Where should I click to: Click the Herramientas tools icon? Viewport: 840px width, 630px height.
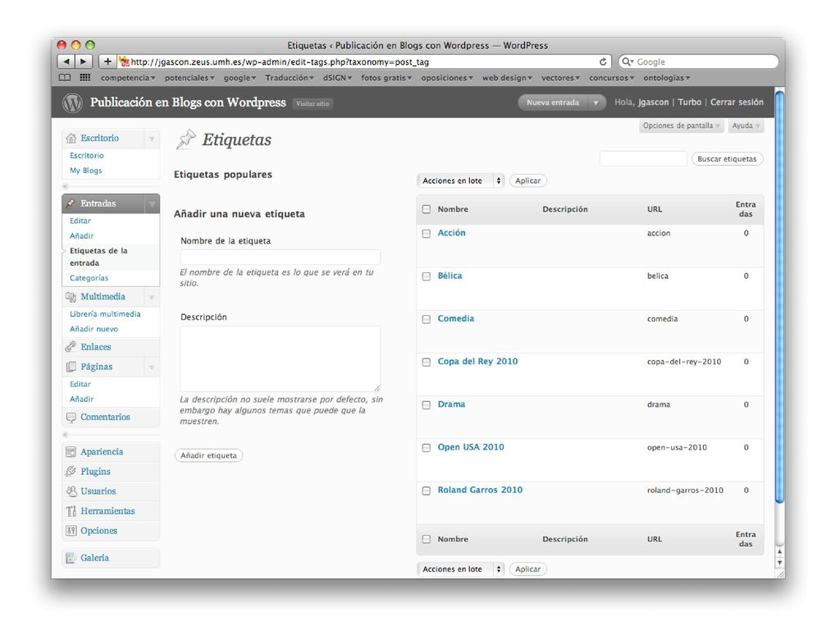(x=71, y=511)
